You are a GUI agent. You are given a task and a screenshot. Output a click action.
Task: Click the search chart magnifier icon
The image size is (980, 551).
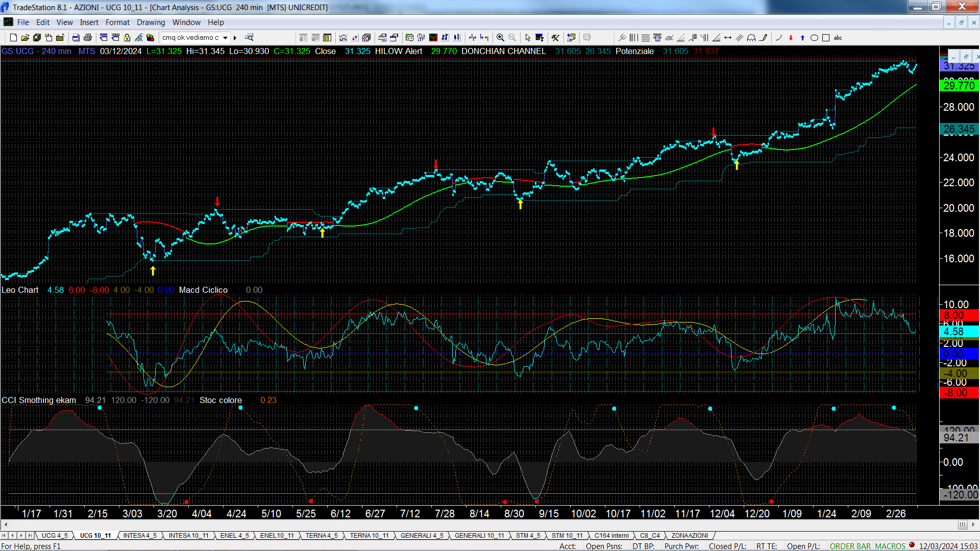(x=249, y=37)
